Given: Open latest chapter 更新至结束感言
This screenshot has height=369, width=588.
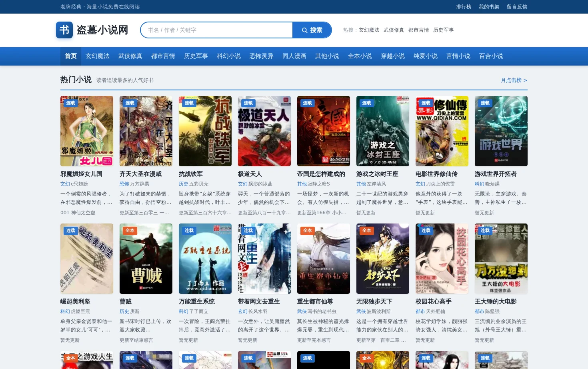Looking at the screenshot, I should (136, 340).
